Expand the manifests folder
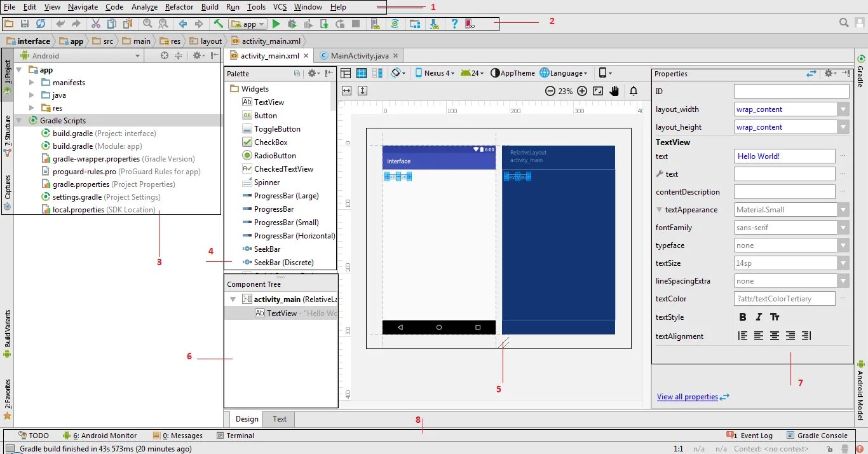The image size is (868, 454). [32, 83]
